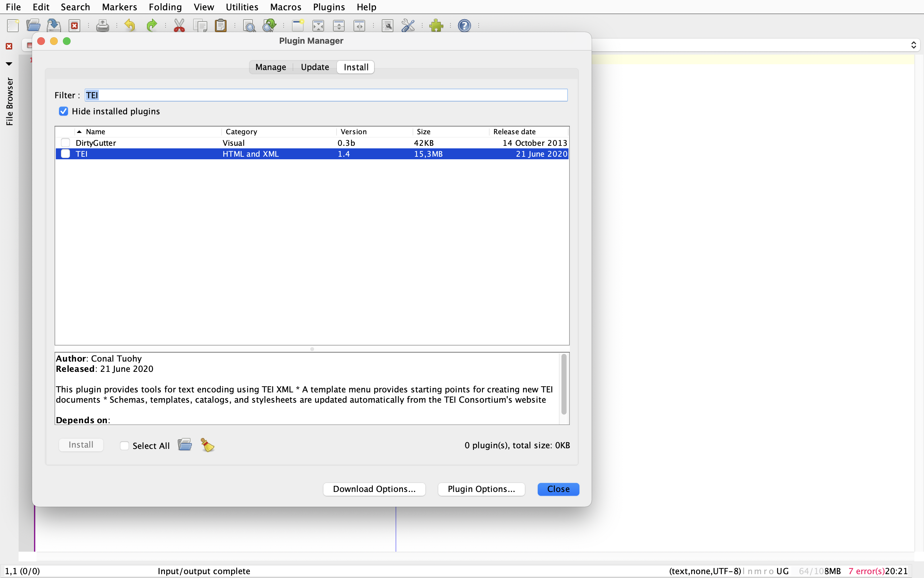Image resolution: width=924 pixels, height=578 pixels.
Task: Click the folder icon beside Select All
Action: point(185,445)
